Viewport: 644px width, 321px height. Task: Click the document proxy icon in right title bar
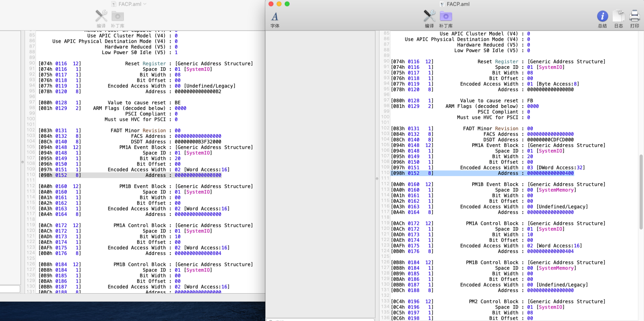click(442, 4)
